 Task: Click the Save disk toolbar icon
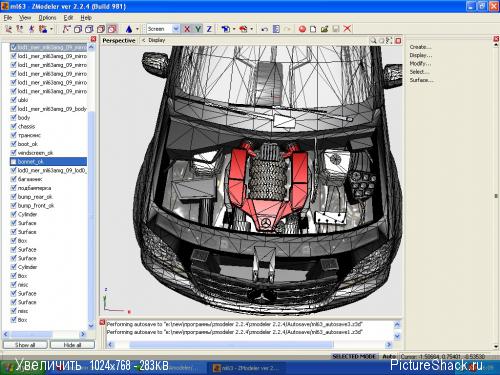tap(336, 29)
